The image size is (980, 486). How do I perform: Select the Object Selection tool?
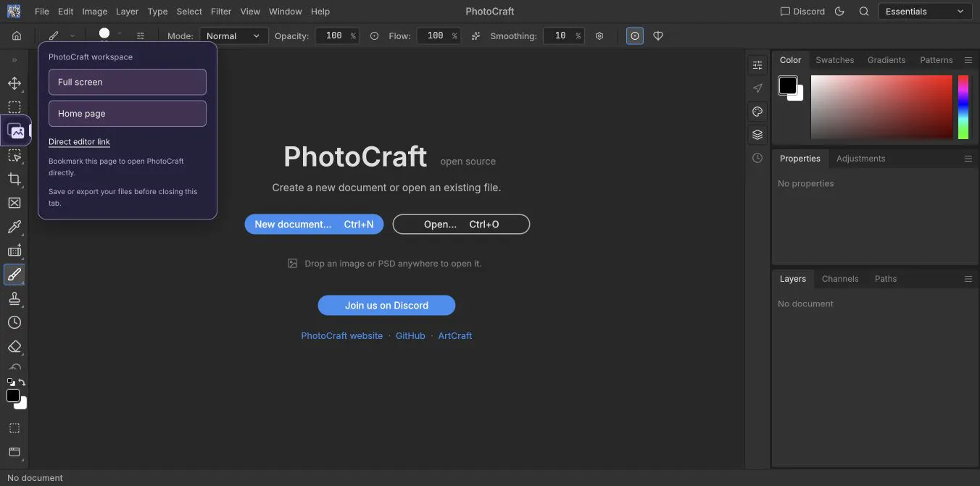click(x=14, y=155)
